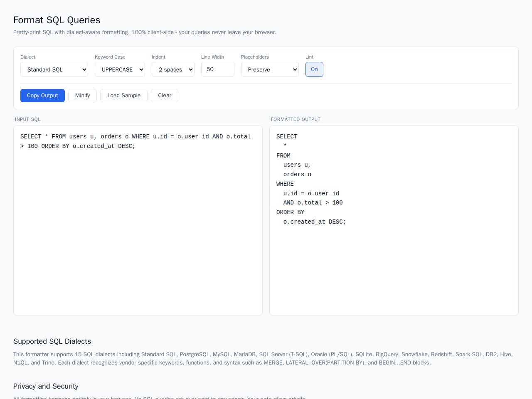
Task: Click the Copy Output button
Action: 42,96
